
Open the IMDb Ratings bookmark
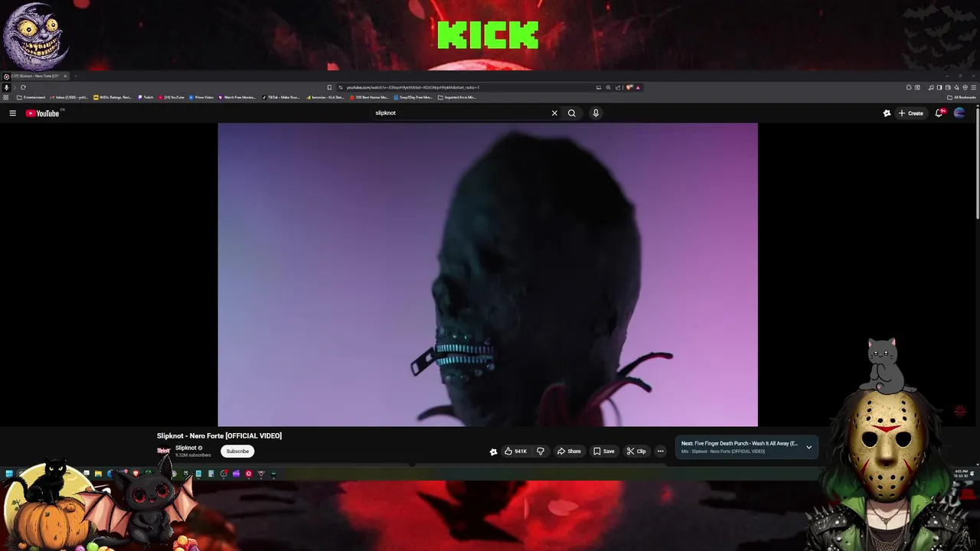(x=113, y=97)
